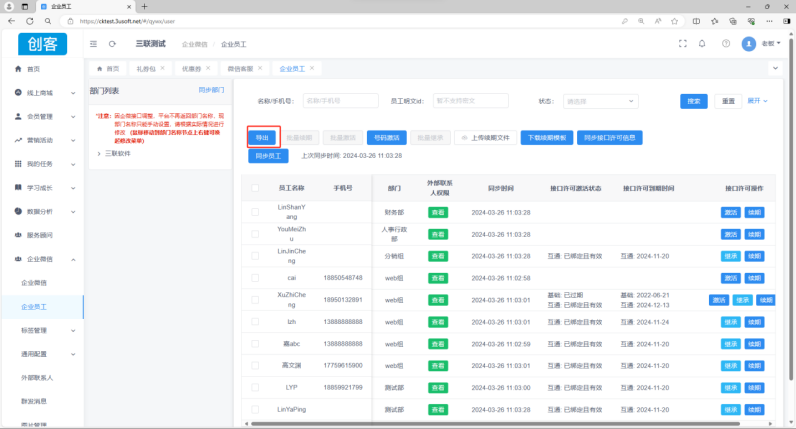Image resolution: width=796 pixels, height=429 pixels.
Task: Click the browser reload icon
Action: pyautogui.click(x=30, y=21)
